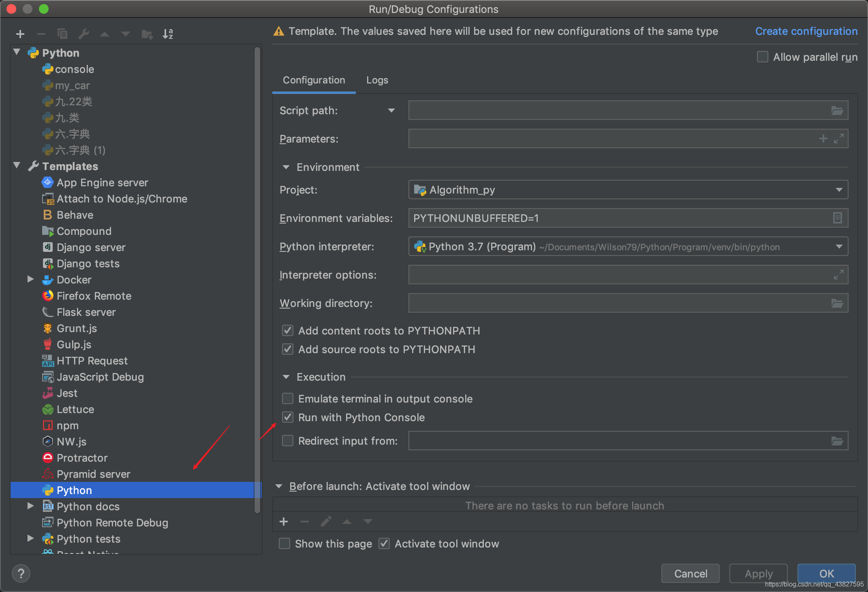
Task: Toggle Activate tool window checkbox
Action: (384, 544)
